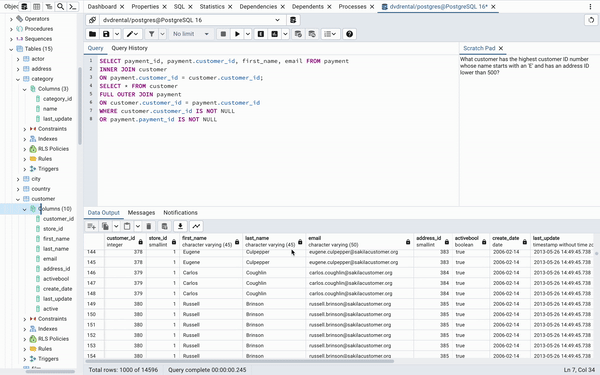Click the Open File folder icon
The width and height of the screenshot is (600, 375).
tap(92, 34)
